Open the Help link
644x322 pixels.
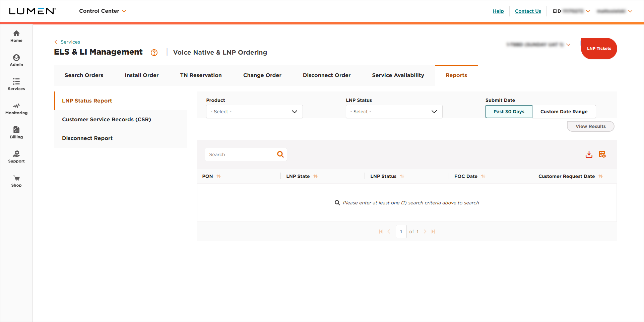click(498, 11)
